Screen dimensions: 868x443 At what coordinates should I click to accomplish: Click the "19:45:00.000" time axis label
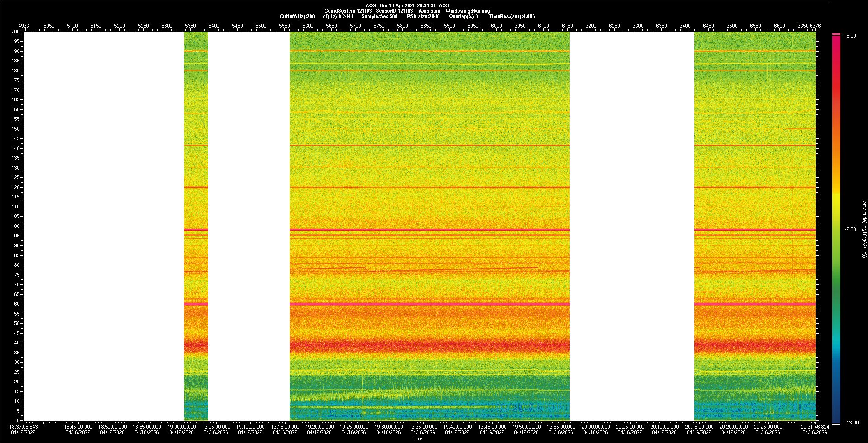(x=492, y=426)
